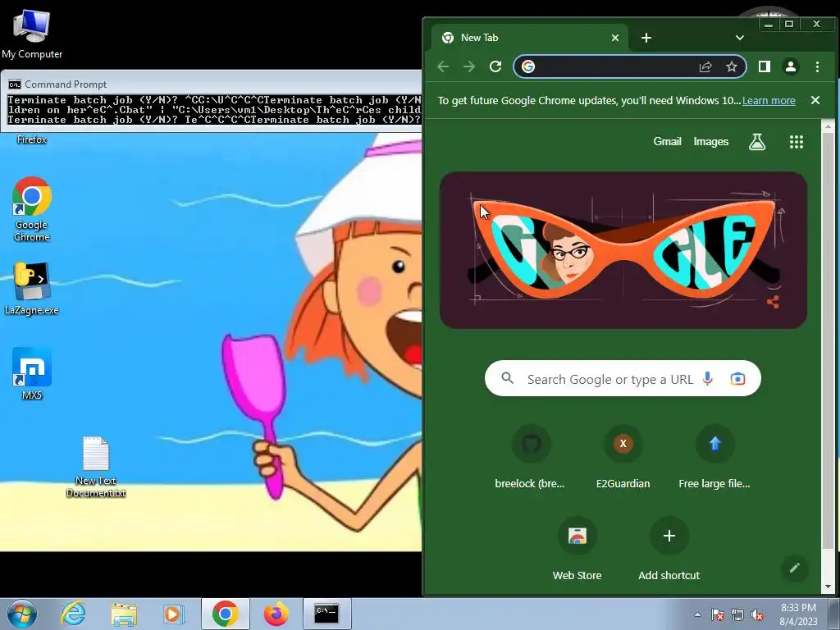Viewport: 840px width, 630px height.
Task: Close the New Tab tab
Action: pos(615,38)
